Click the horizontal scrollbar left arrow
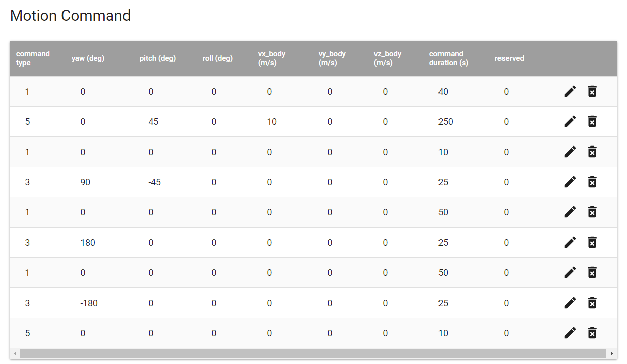 pos(15,354)
